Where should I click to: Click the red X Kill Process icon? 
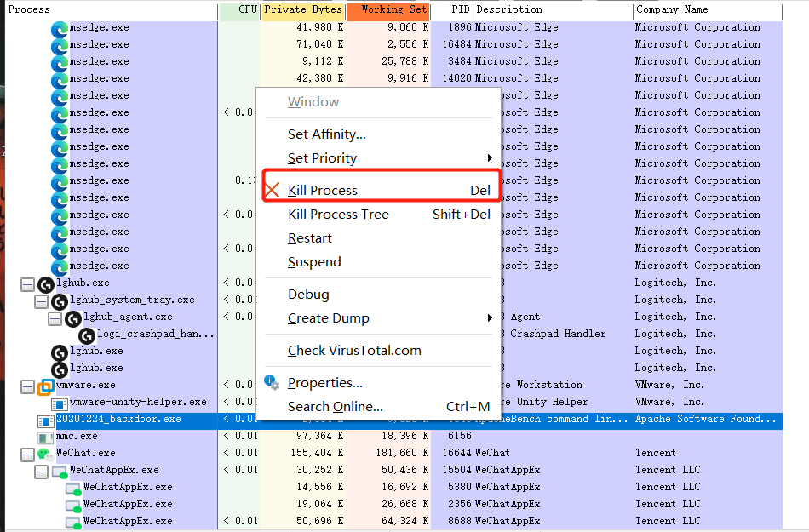coord(272,190)
